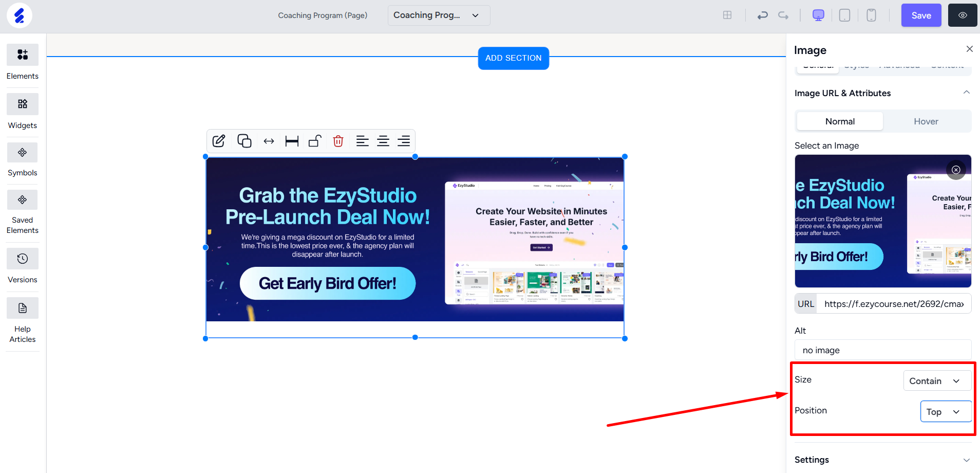Click the 'Coaching Program (Page)' label
This screenshot has height=473, width=980.
pyautogui.click(x=323, y=15)
